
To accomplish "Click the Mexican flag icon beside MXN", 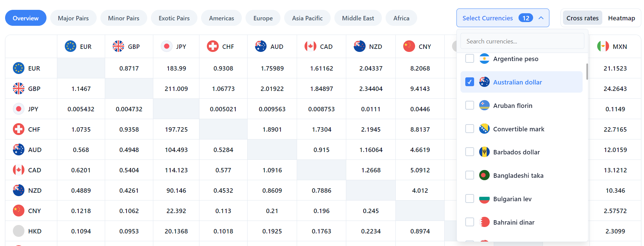I will tap(603, 46).
